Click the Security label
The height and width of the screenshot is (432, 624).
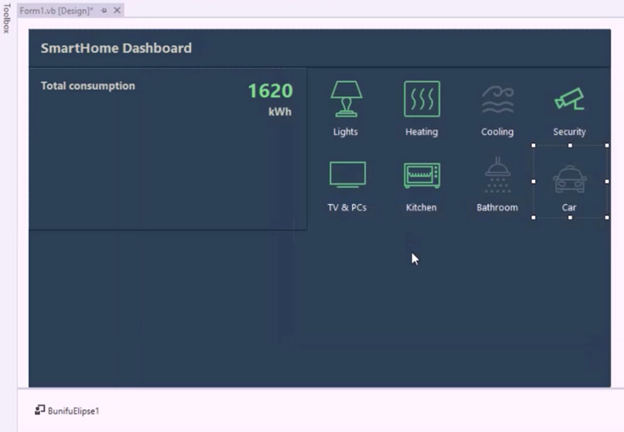point(569,132)
